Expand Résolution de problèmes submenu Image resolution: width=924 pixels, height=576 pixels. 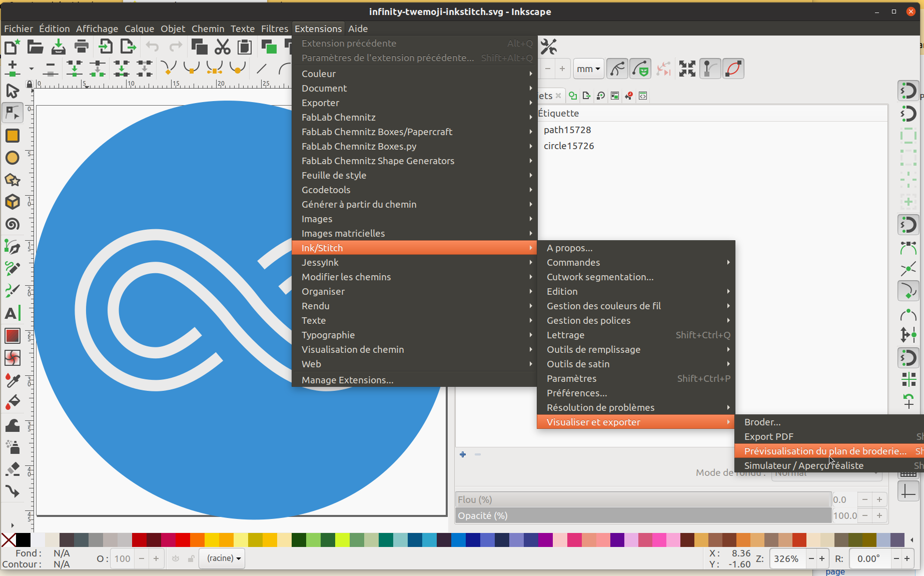[x=636, y=407]
